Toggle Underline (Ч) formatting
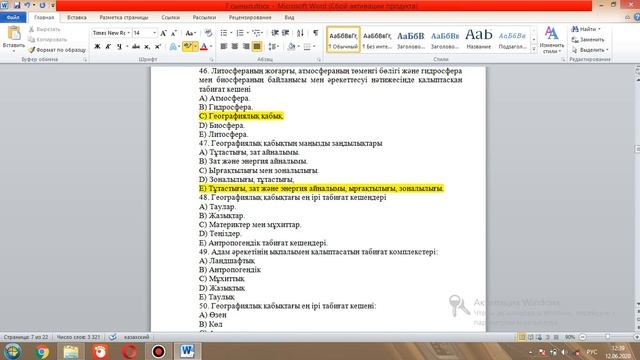Image resolution: width=640 pixels, height=360 pixels. (119, 47)
